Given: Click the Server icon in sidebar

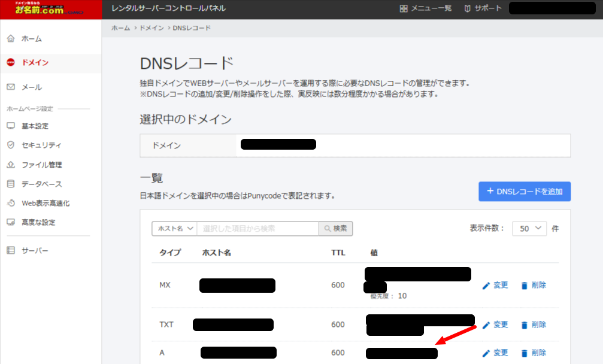Looking at the screenshot, I should click(10, 250).
